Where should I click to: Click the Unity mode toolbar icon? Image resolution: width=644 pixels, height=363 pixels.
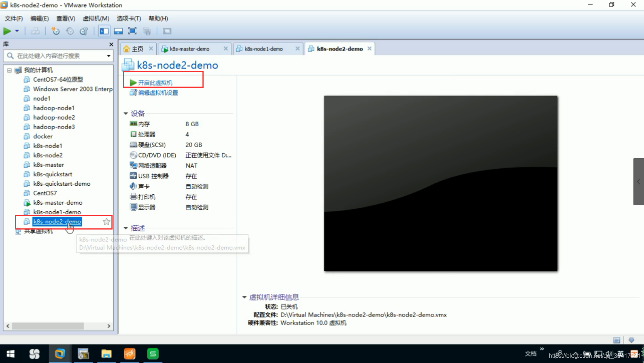click(147, 31)
